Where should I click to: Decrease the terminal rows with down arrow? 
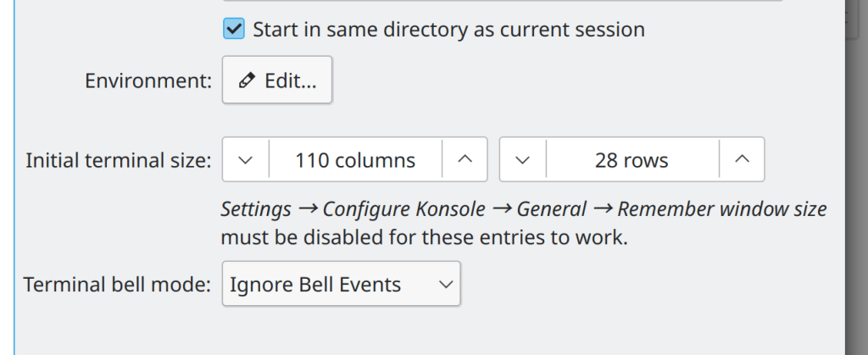(x=523, y=160)
